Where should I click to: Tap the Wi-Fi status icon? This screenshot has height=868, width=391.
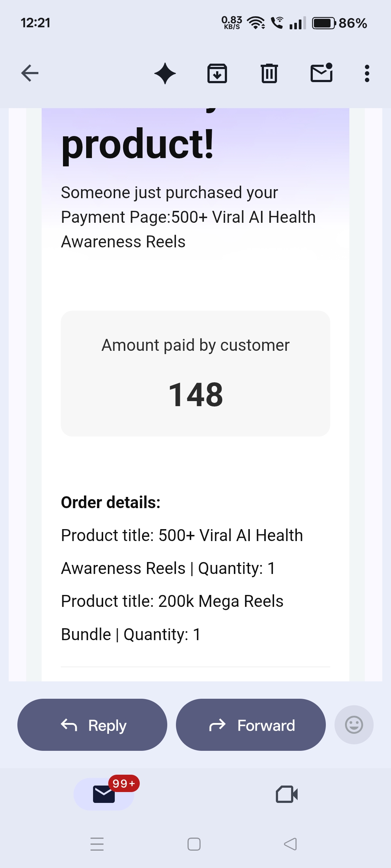[x=256, y=23]
